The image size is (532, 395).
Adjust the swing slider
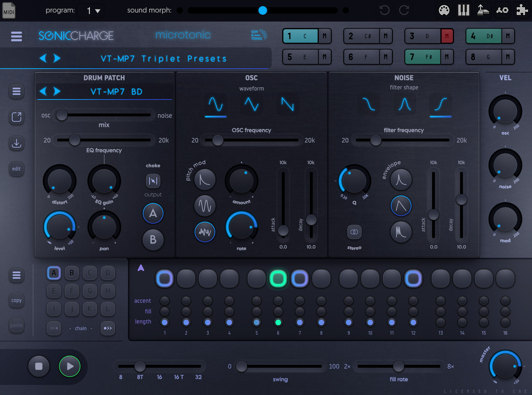click(280, 366)
